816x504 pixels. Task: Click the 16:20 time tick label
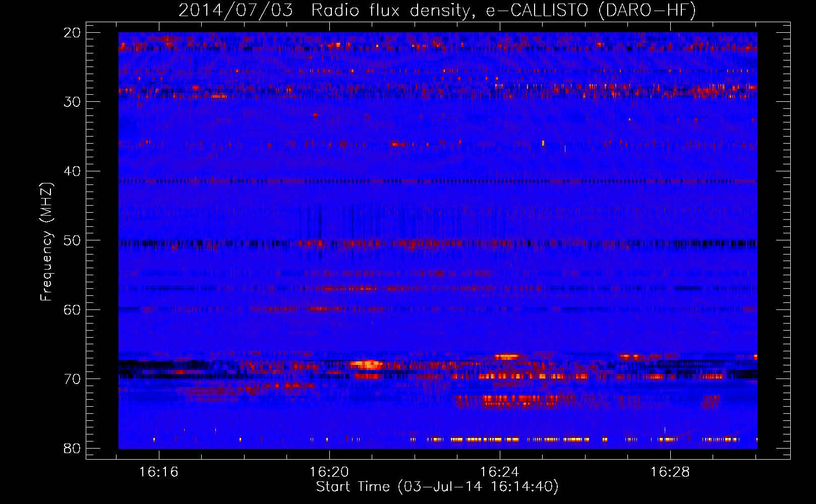pyautogui.click(x=329, y=472)
